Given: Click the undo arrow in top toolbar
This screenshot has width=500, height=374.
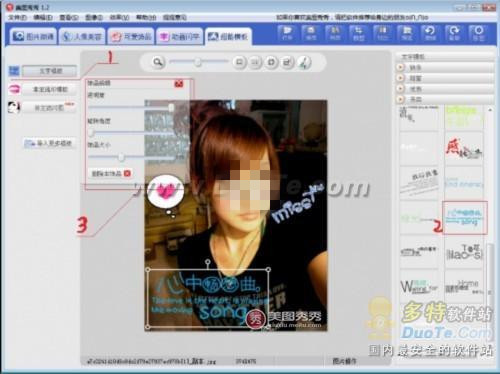Looking at the screenshot, I should point(430,33).
